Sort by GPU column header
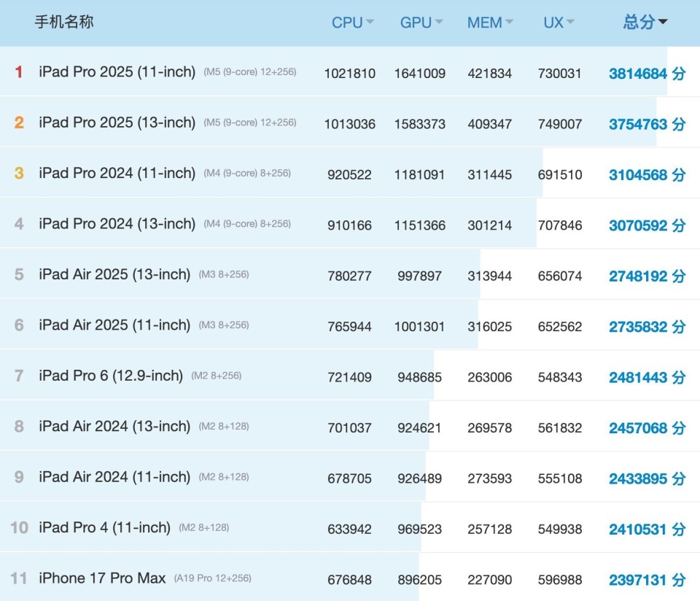The image size is (700, 601). 421,23
